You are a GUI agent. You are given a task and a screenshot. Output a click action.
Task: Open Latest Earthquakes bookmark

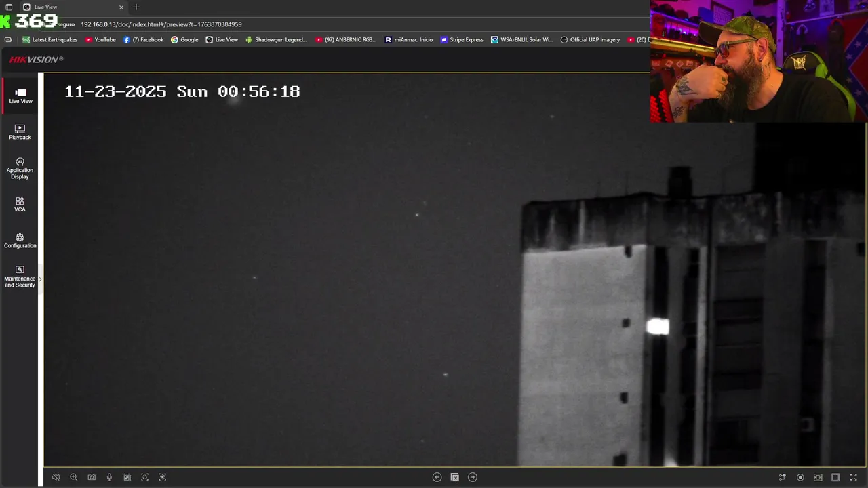[50, 40]
